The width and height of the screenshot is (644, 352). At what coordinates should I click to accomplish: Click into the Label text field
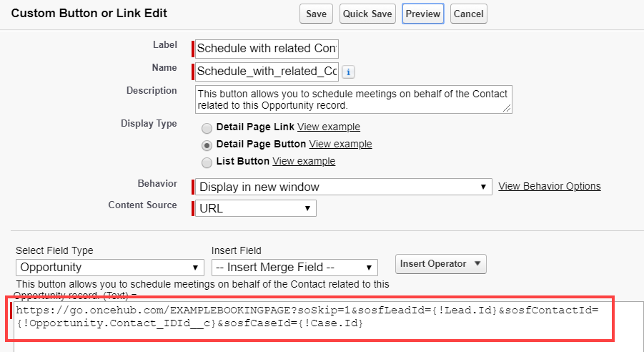[x=267, y=49]
